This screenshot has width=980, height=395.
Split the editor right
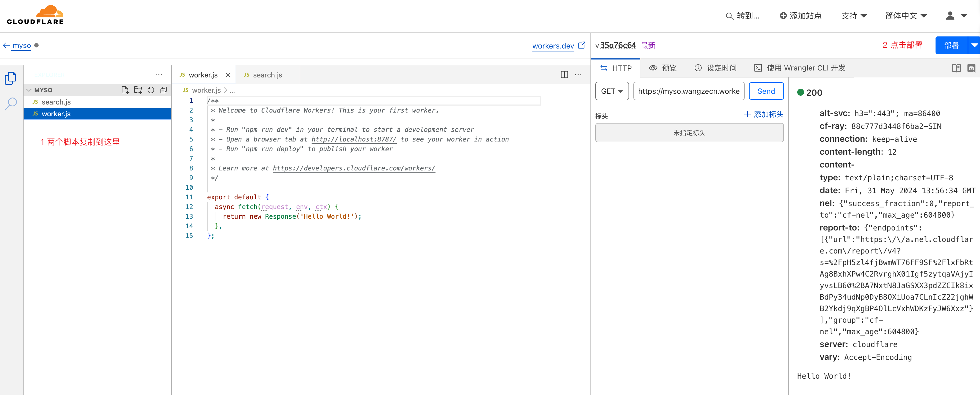pyautogui.click(x=564, y=74)
